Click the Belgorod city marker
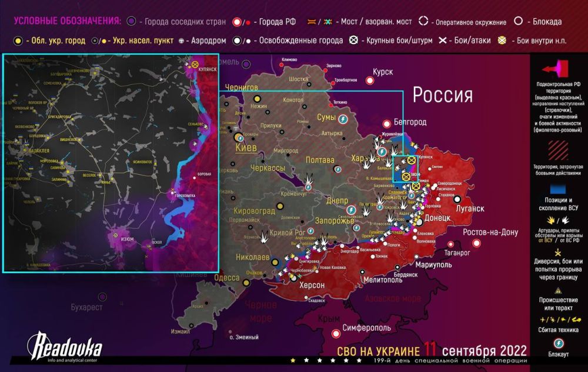The height and width of the screenshot is (372, 588). [387, 124]
